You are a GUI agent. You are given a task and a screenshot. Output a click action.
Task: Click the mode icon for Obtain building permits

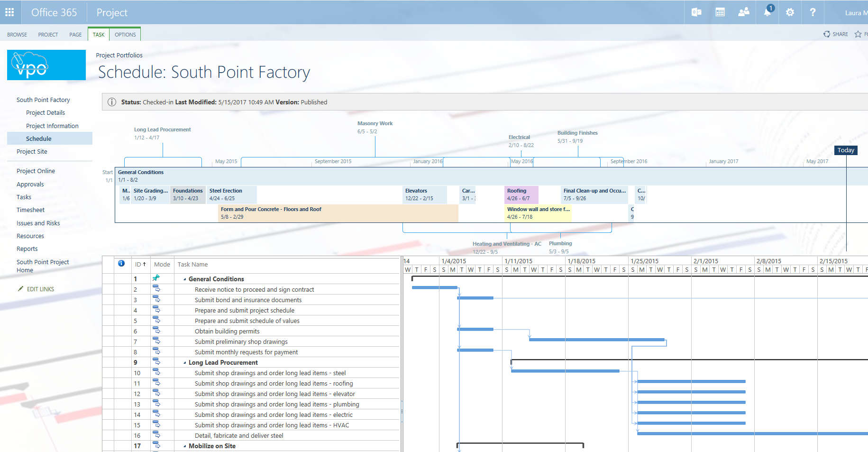(x=156, y=331)
